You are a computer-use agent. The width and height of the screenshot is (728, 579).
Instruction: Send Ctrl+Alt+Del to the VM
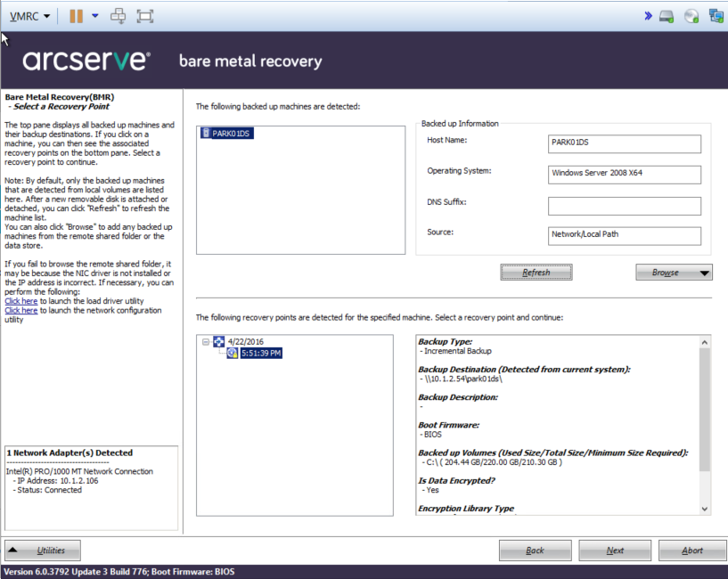118,16
